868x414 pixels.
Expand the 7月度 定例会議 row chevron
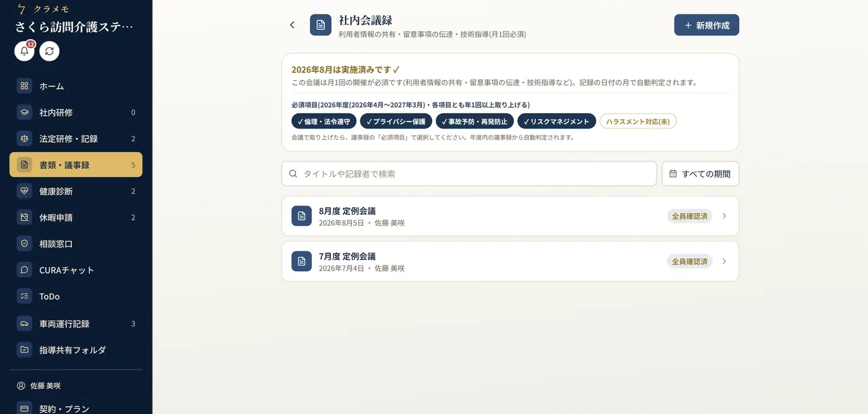(724, 261)
